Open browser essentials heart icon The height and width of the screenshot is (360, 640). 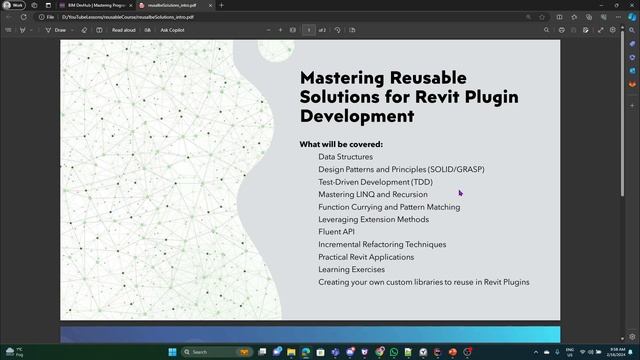[604, 17]
